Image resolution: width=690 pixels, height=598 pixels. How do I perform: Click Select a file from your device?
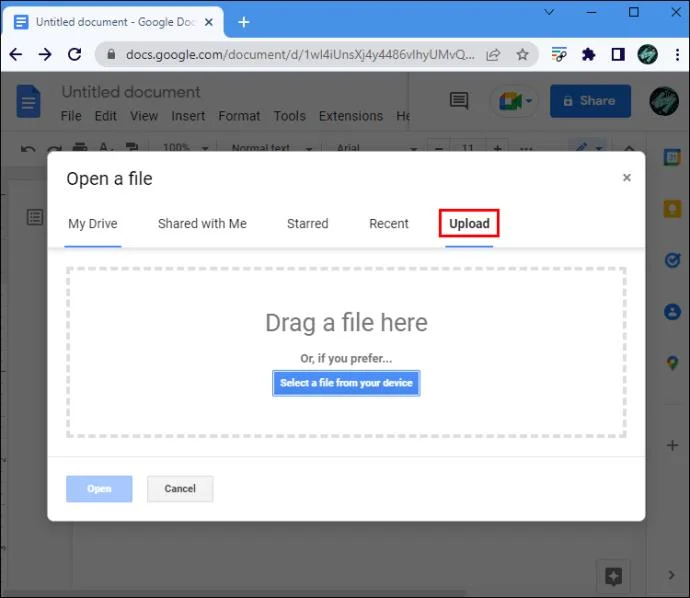tap(346, 383)
